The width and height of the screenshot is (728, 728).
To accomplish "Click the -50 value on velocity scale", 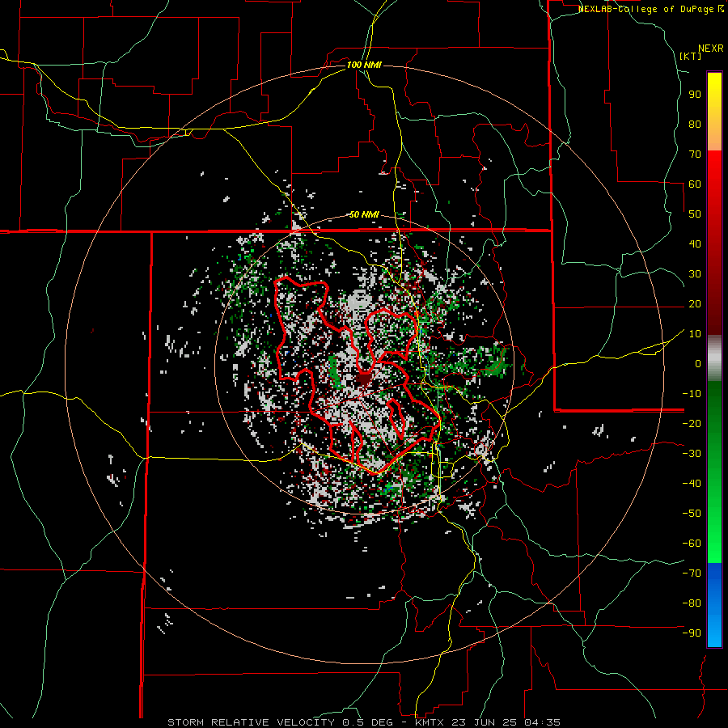I will (x=692, y=513).
